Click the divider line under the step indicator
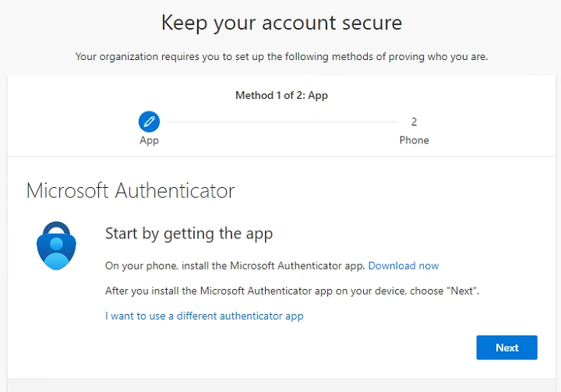This screenshot has height=392, width=561. (x=280, y=156)
